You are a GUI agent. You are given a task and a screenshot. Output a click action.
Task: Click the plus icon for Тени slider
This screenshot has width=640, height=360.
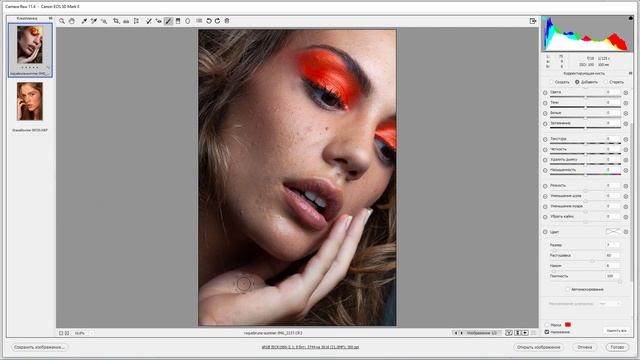coord(626,103)
